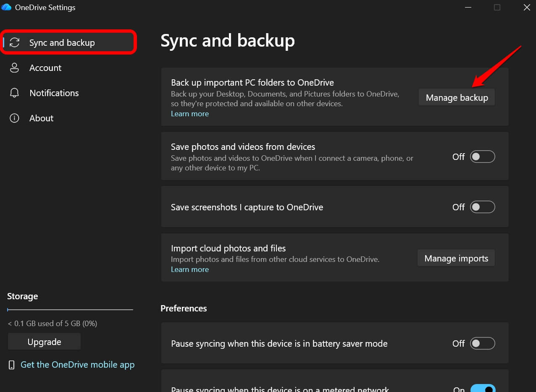536x392 pixels.
Task: Click the phone icon beside mobile app link
Action: 12,365
